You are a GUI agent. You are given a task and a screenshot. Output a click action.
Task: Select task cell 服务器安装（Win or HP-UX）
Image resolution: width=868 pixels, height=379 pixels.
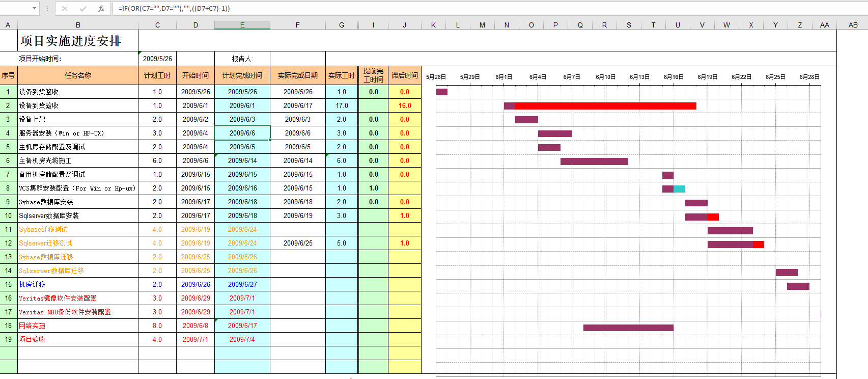click(x=78, y=133)
